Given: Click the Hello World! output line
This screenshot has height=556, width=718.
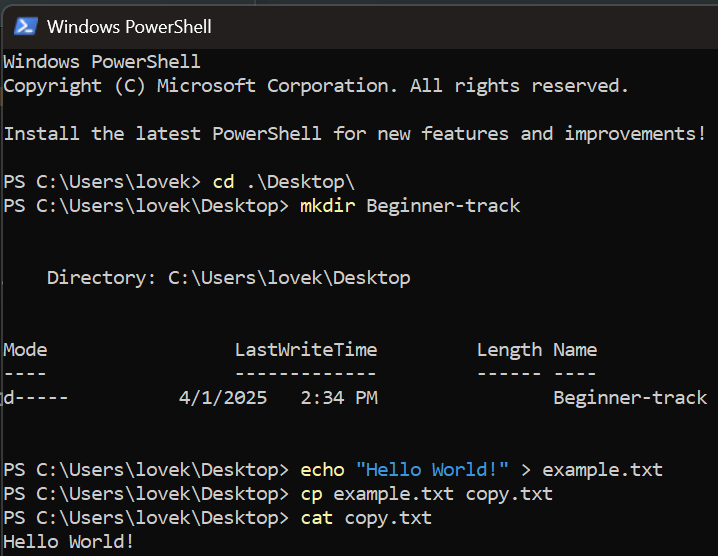Looking at the screenshot, I should coord(69,542).
